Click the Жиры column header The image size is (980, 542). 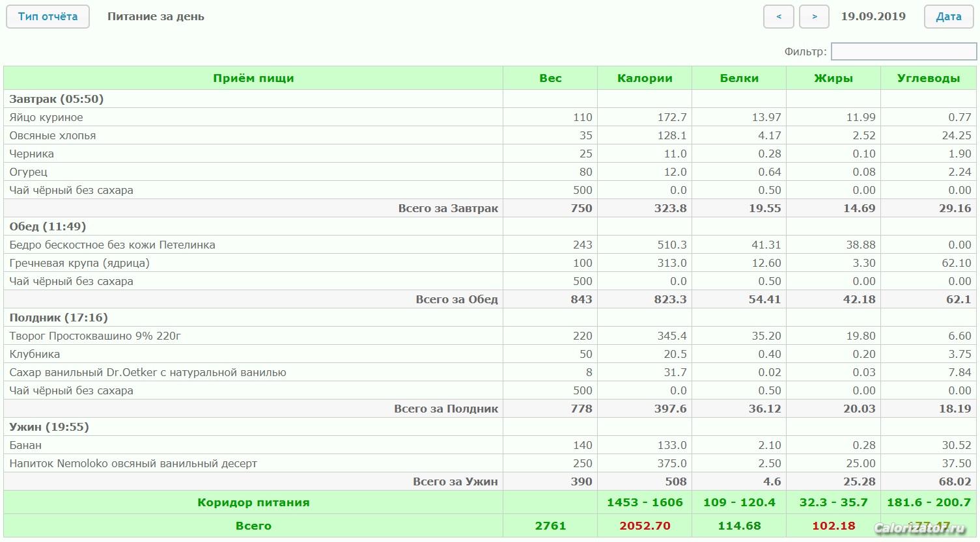click(x=833, y=78)
